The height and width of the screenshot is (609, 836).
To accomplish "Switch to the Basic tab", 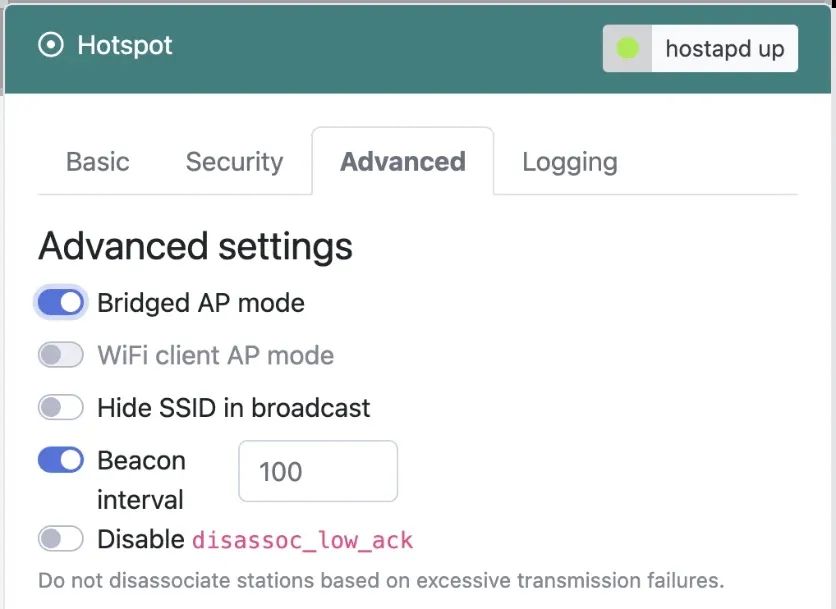I will coord(98,162).
